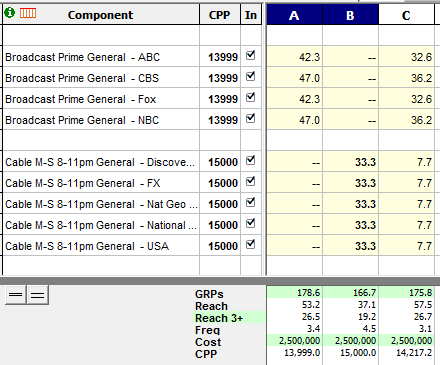
Task: Toggle the In checkbox for NBC row
Action: pyautogui.click(x=251, y=118)
